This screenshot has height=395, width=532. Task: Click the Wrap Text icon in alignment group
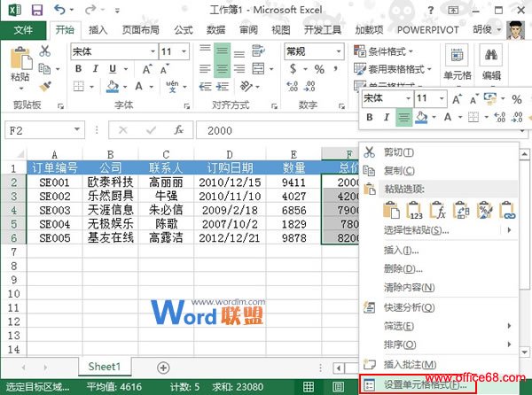pyautogui.click(x=259, y=50)
